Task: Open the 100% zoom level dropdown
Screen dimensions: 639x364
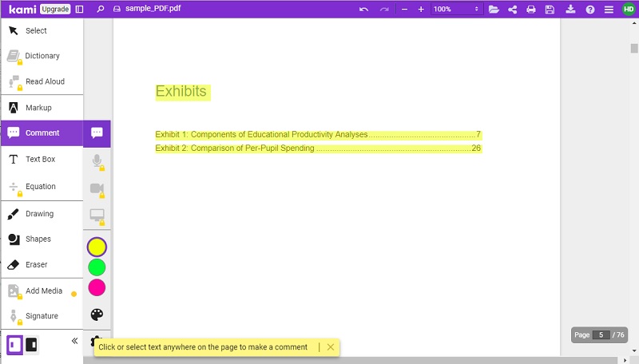Action: 456,9
